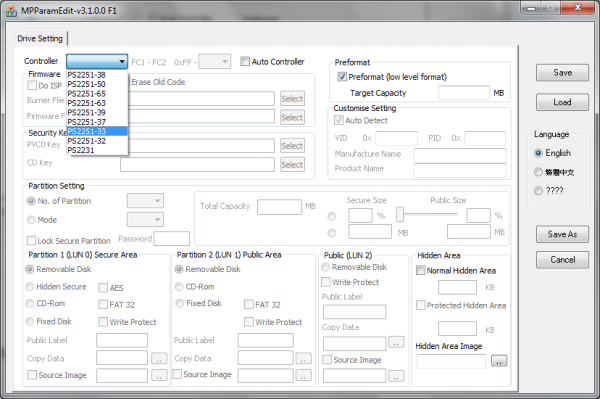Browse Source Image in Partition 1 Secure Area

159,375
